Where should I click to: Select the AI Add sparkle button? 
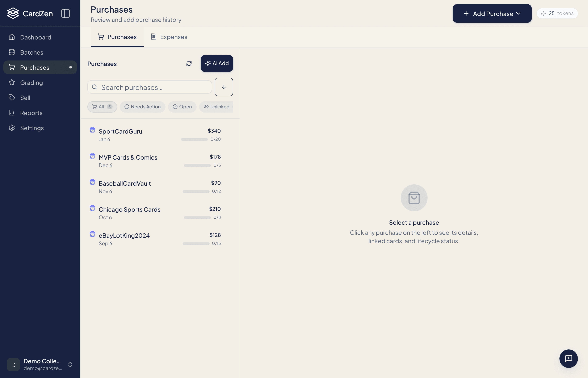point(217,63)
